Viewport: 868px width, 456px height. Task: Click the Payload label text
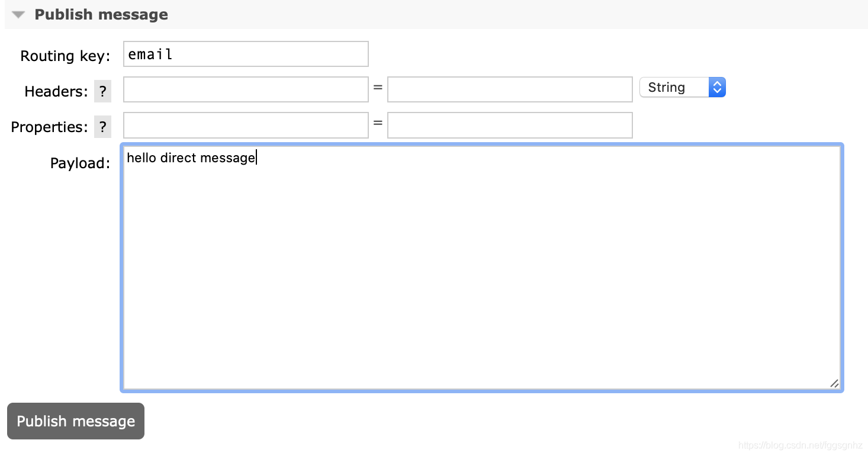coord(81,163)
